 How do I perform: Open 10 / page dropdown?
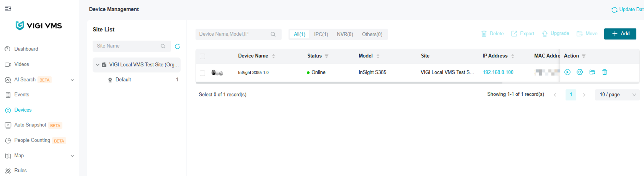[617, 95]
